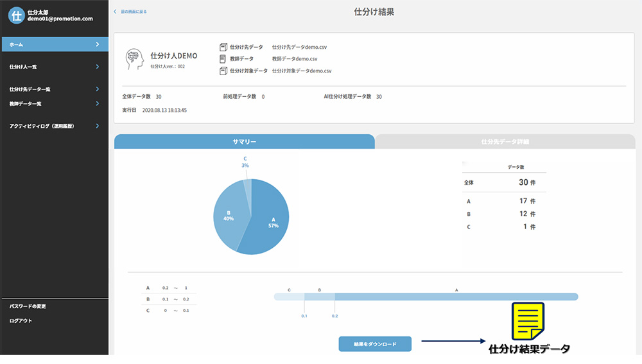This screenshot has height=364, width=642.
Task: Click the 0.2 threshold marker on the bar
Action: pyautogui.click(x=334, y=315)
